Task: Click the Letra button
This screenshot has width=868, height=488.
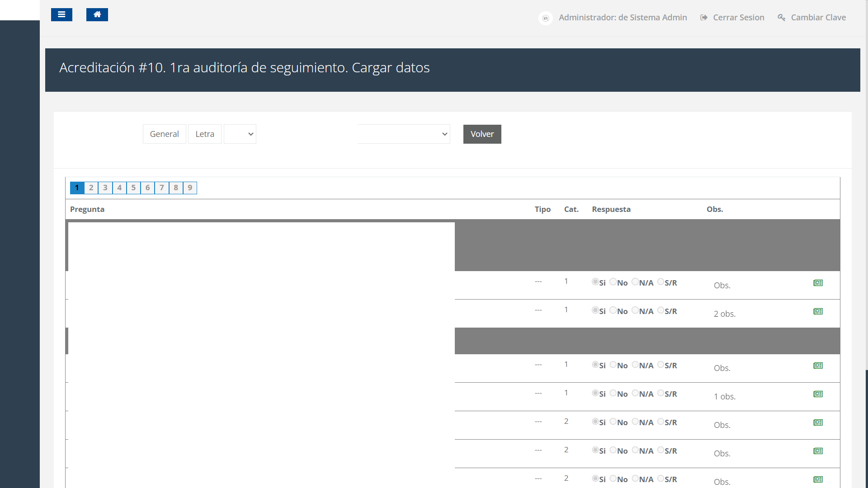Action: coord(205,134)
